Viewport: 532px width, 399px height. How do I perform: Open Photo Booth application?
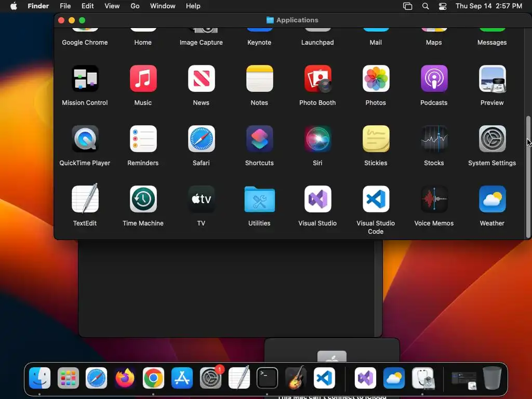click(x=317, y=79)
